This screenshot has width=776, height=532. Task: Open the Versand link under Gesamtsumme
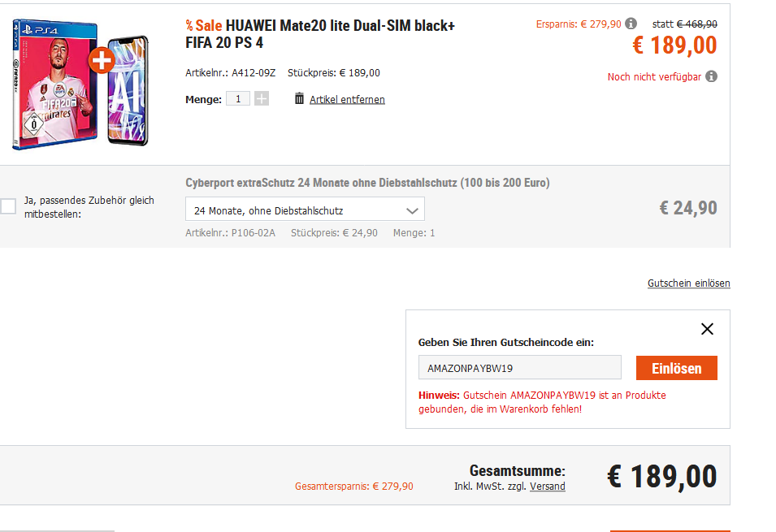point(548,486)
